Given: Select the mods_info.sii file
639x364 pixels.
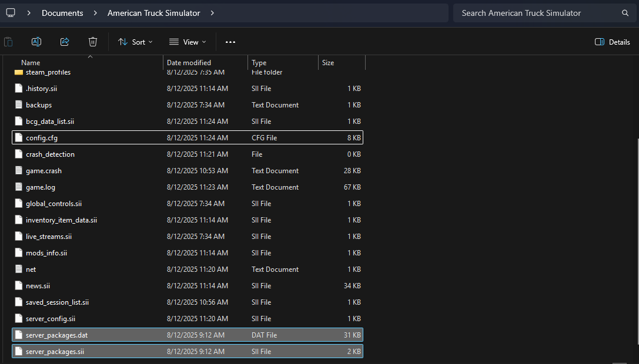Looking at the screenshot, I should 188,252.
